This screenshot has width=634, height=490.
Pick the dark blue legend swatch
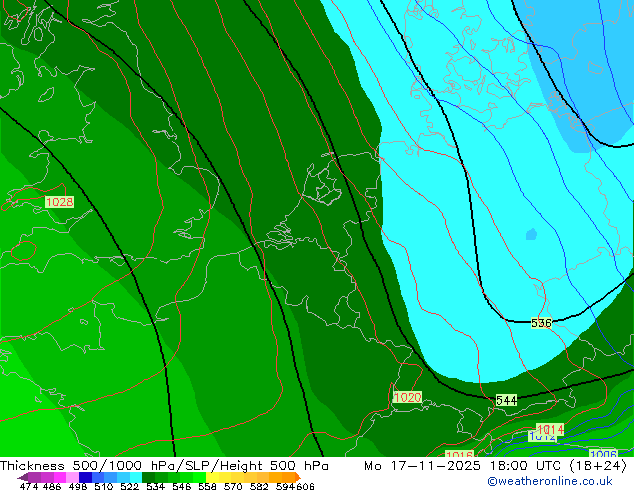click(x=85, y=477)
